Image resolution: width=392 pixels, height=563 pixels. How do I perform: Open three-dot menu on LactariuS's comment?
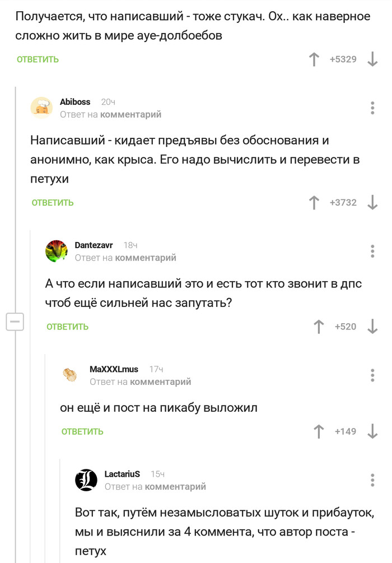click(x=372, y=480)
